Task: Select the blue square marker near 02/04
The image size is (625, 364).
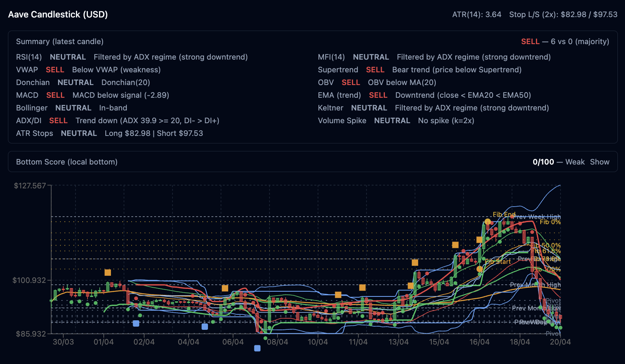Action: pos(136,323)
